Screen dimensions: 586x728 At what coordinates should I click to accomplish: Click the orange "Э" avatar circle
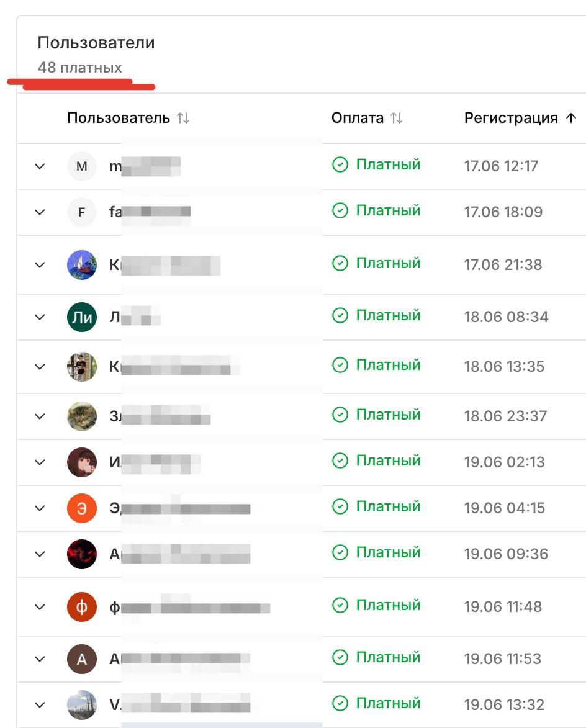click(x=82, y=508)
